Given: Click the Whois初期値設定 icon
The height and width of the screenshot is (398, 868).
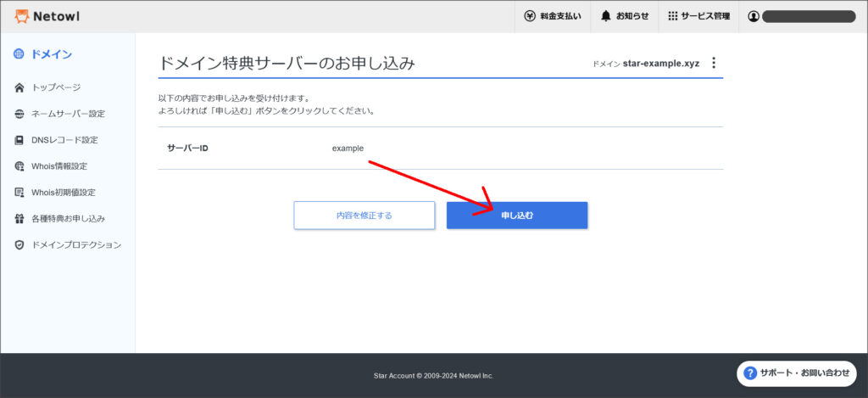Looking at the screenshot, I should coord(19,193).
